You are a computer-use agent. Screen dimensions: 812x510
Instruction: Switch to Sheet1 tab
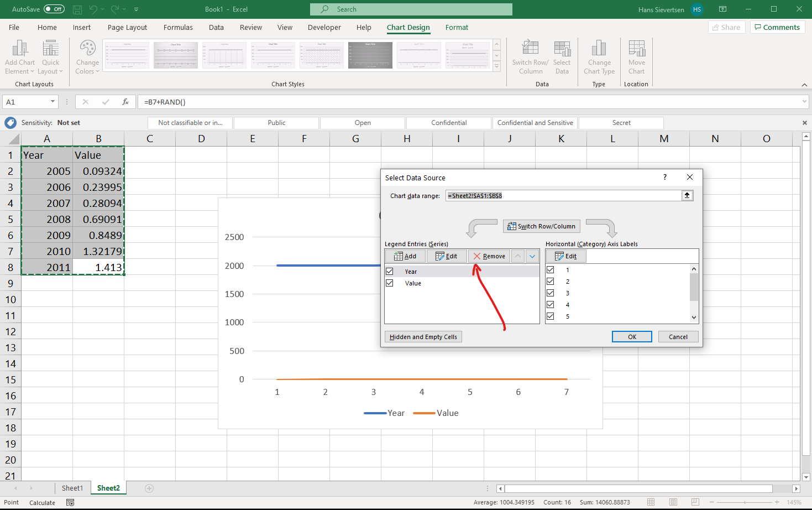click(x=72, y=488)
